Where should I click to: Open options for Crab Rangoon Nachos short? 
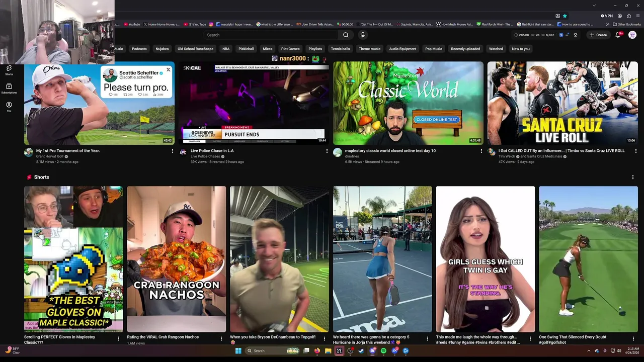pos(221,338)
